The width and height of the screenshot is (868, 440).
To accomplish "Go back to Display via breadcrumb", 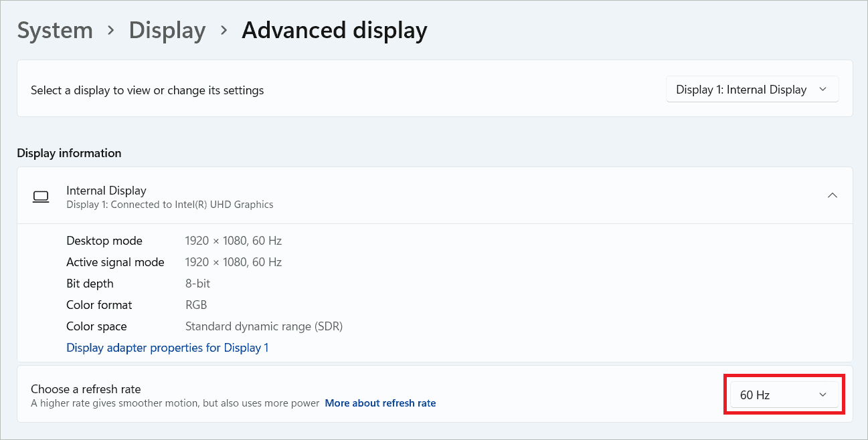I will (x=167, y=30).
